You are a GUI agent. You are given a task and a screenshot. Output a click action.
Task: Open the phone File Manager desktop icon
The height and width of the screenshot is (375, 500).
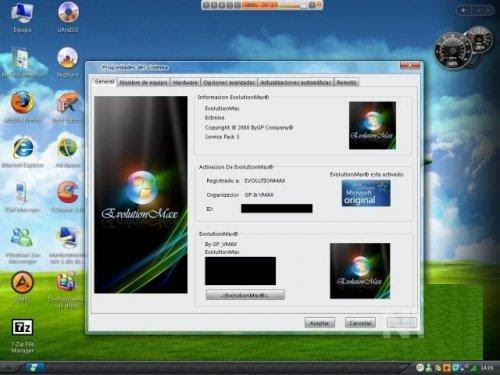[x=22, y=197]
